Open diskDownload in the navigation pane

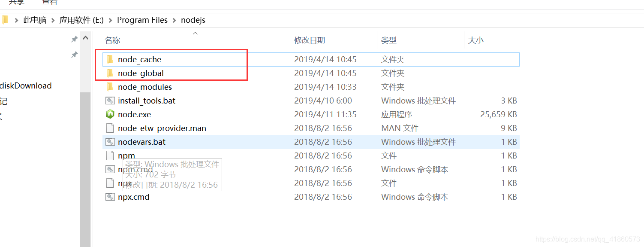(x=26, y=86)
